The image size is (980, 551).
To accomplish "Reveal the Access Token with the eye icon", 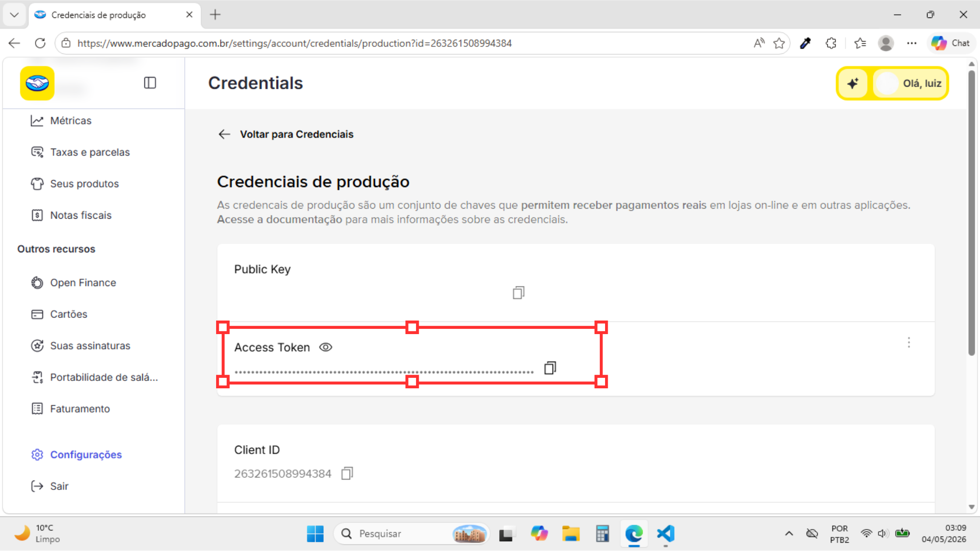I will 325,347.
